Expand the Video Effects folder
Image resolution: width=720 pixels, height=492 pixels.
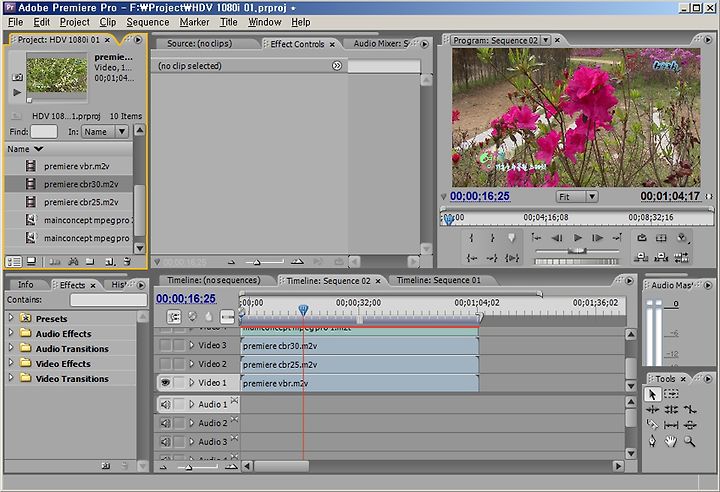pos(11,362)
